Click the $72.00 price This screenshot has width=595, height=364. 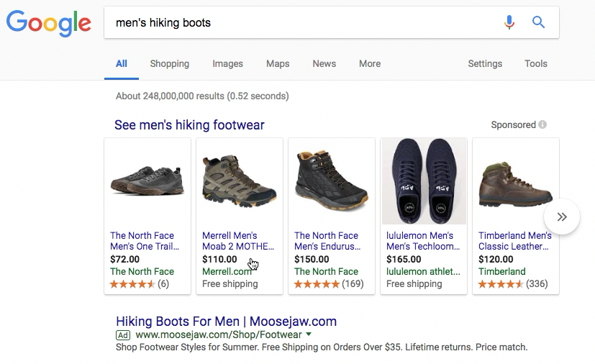coord(125,259)
